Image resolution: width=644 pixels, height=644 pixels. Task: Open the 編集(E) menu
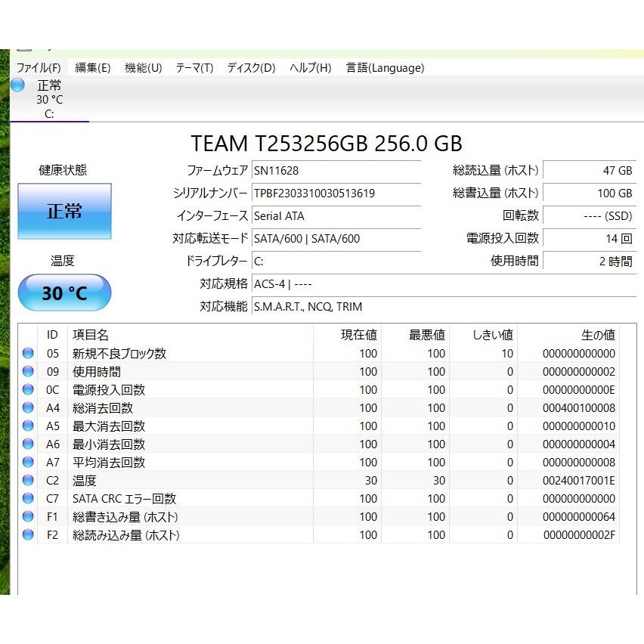tap(93, 68)
